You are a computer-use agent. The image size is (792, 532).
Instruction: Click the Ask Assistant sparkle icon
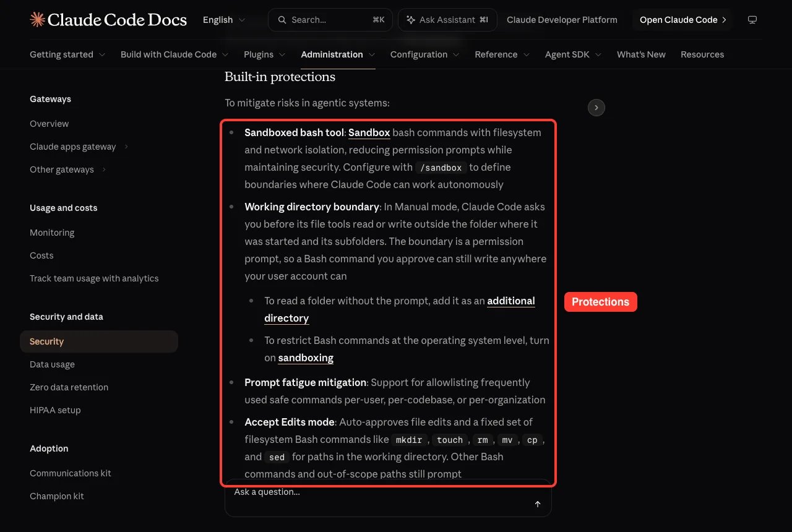tap(411, 20)
